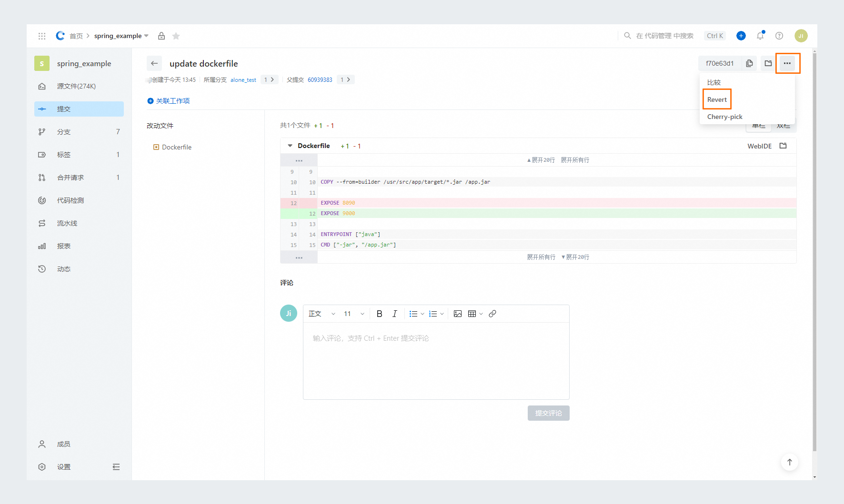Browse files at this commit folder icon

pos(768,63)
